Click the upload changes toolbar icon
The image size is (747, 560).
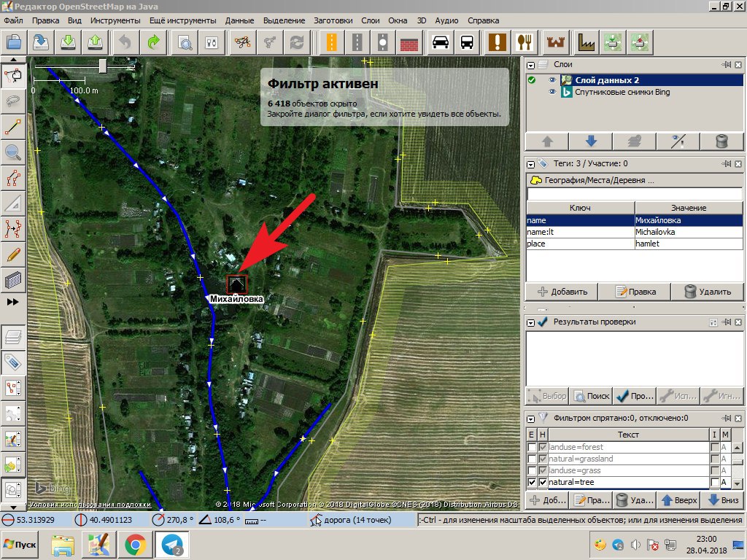pos(95,42)
